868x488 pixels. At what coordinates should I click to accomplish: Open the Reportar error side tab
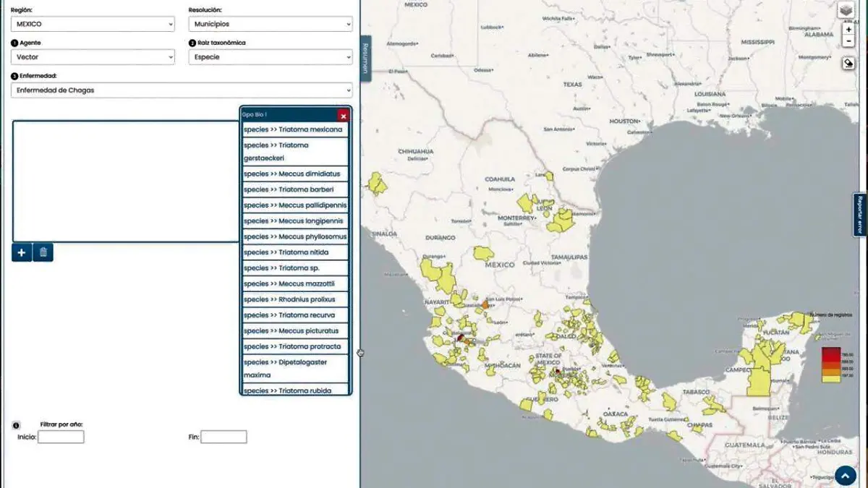[x=859, y=215]
